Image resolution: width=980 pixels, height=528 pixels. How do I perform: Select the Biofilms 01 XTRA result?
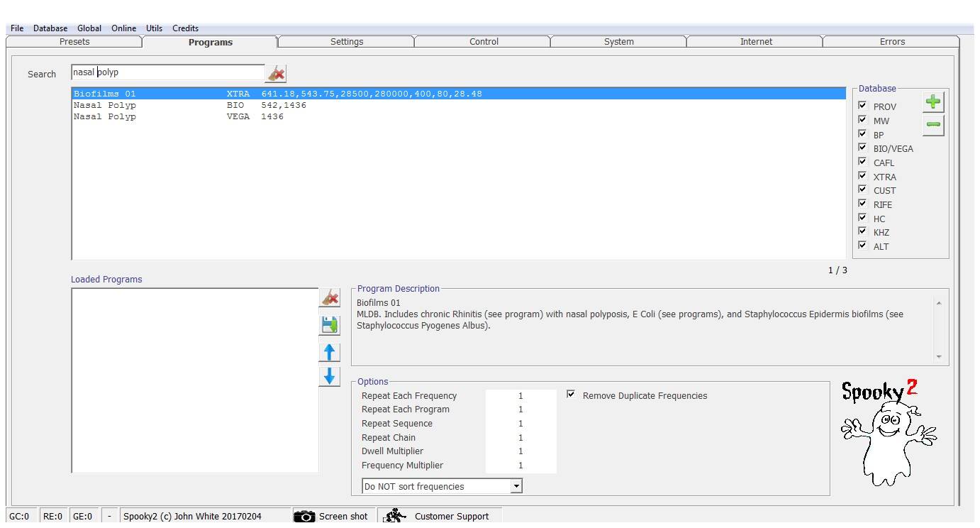coord(459,94)
